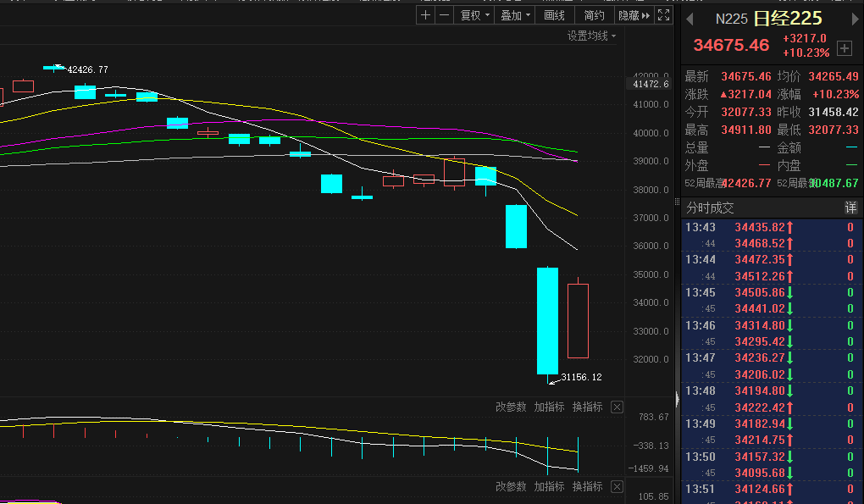Select the 昨收 value 31458.42

(834, 112)
